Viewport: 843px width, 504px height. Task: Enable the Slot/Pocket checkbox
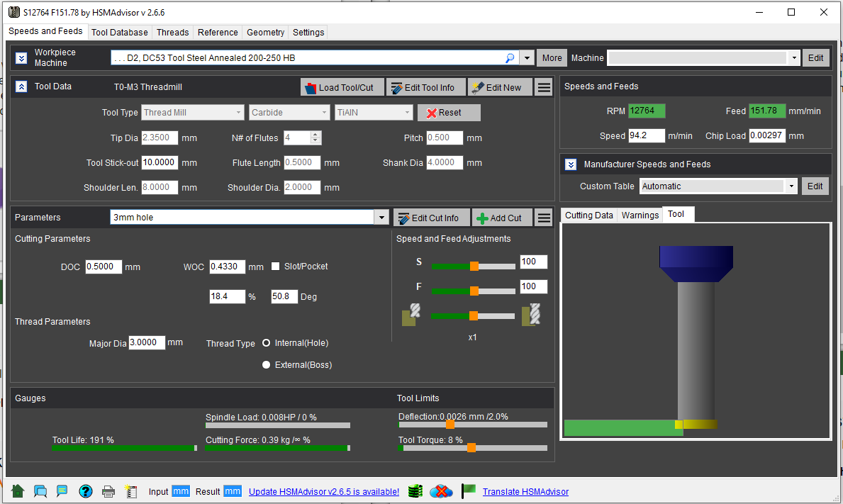click(276, 267)
